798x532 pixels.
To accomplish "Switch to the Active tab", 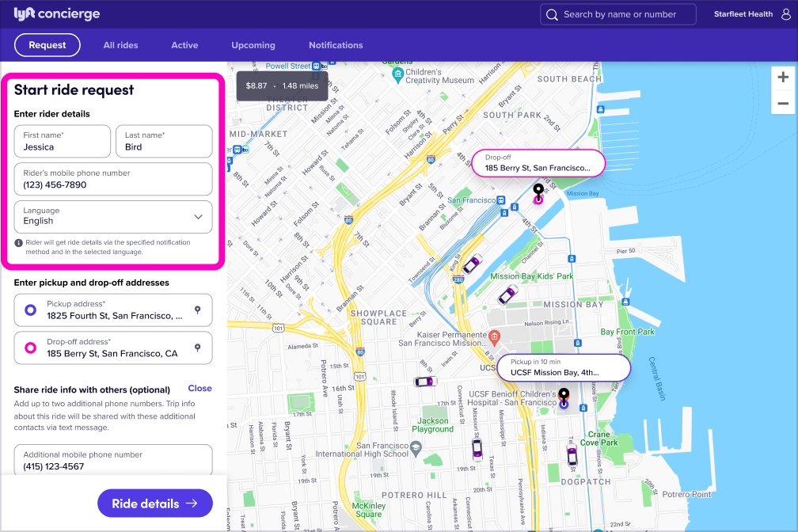I will tap(184, 45).
